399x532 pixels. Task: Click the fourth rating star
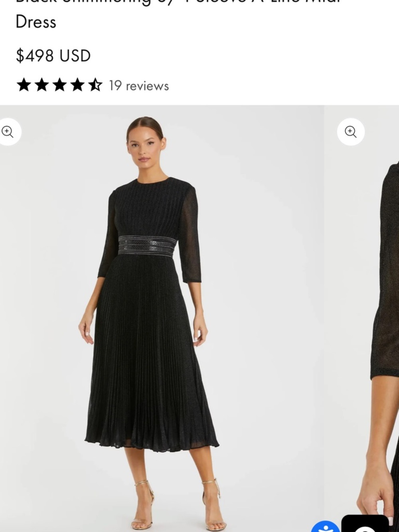(x=78, y=85)
